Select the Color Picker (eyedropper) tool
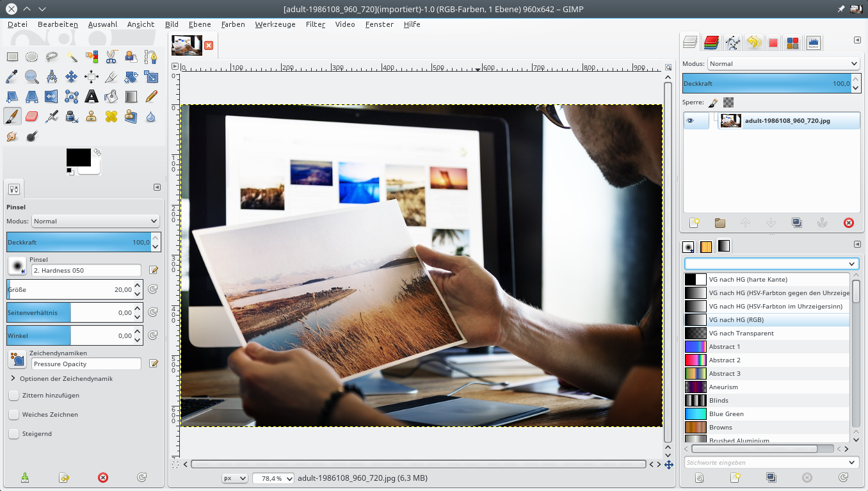This screenshot has height=491, width=868. pyautogui.click(x=12, y=77)
